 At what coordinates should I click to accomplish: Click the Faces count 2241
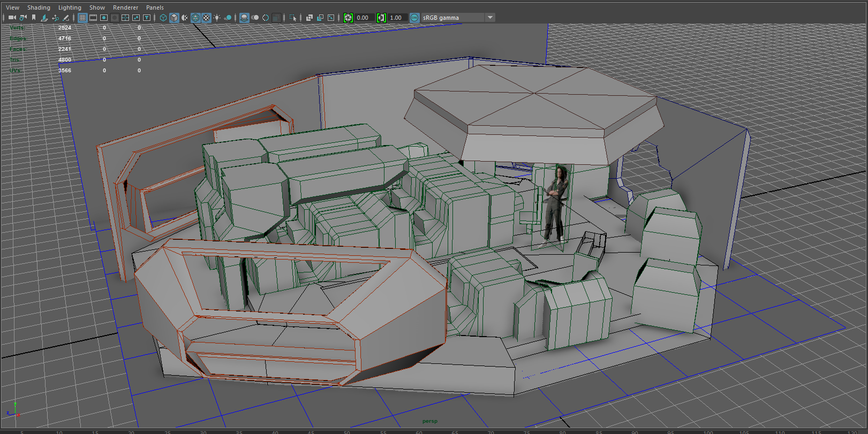click(x=65, y=49)
